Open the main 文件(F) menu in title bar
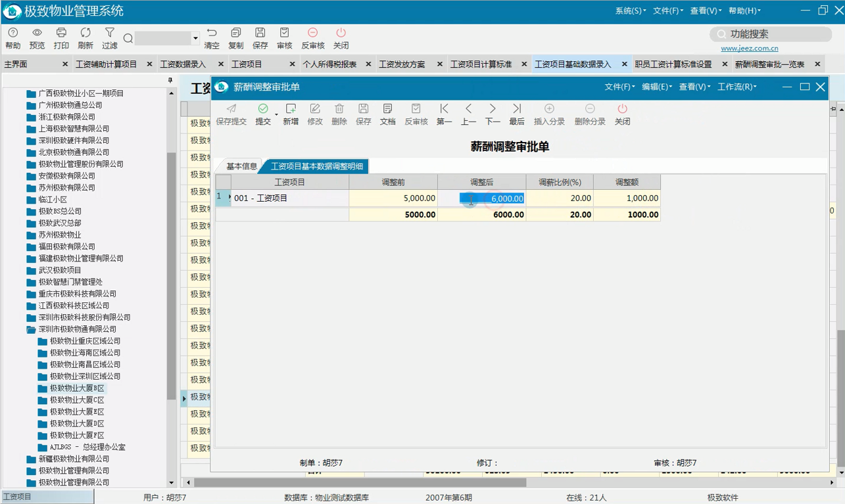 [668, 11]
